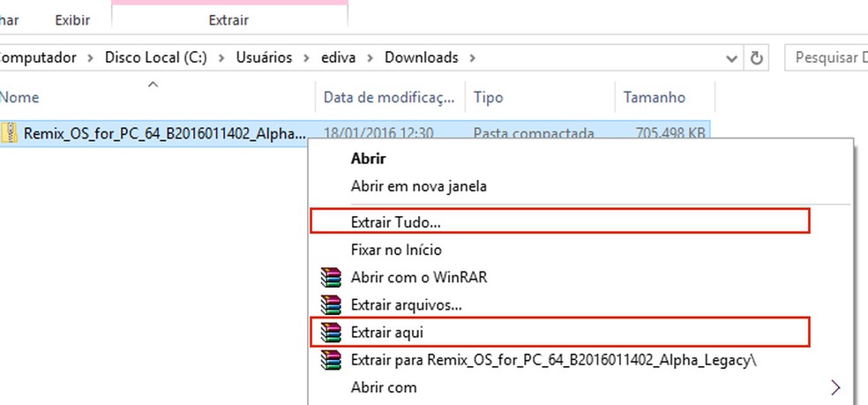The image size is (868, 405).
Task: Click the WinRAR icon beside Extrair arquivos
Action: tap(331, 304)
